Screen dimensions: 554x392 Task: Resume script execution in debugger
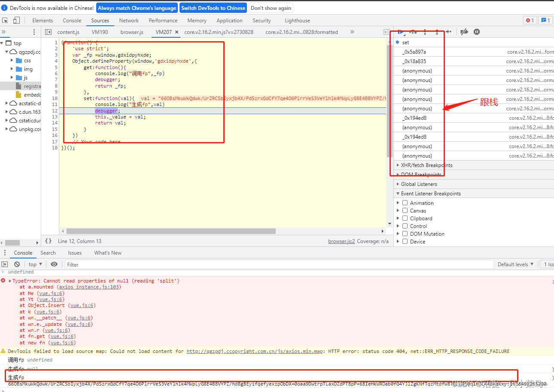400,32
